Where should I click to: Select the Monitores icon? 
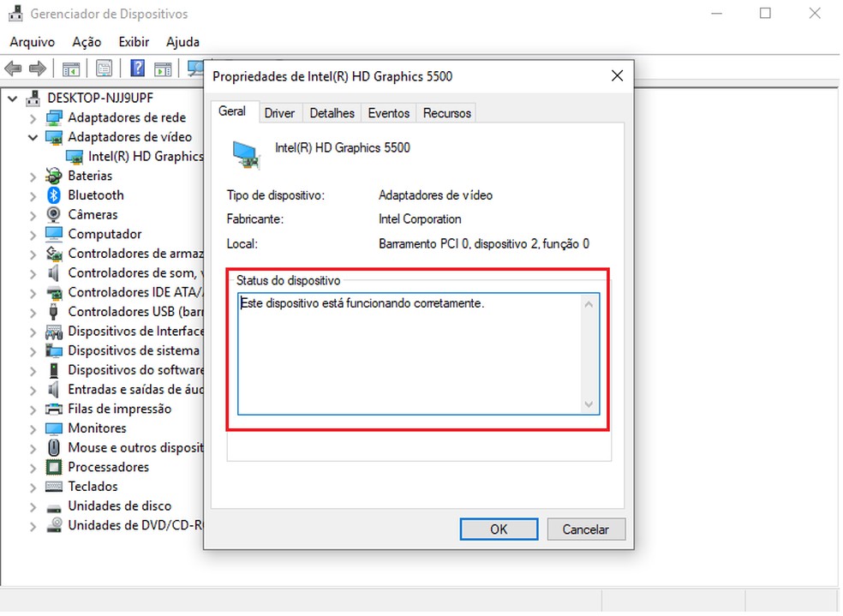54,428
